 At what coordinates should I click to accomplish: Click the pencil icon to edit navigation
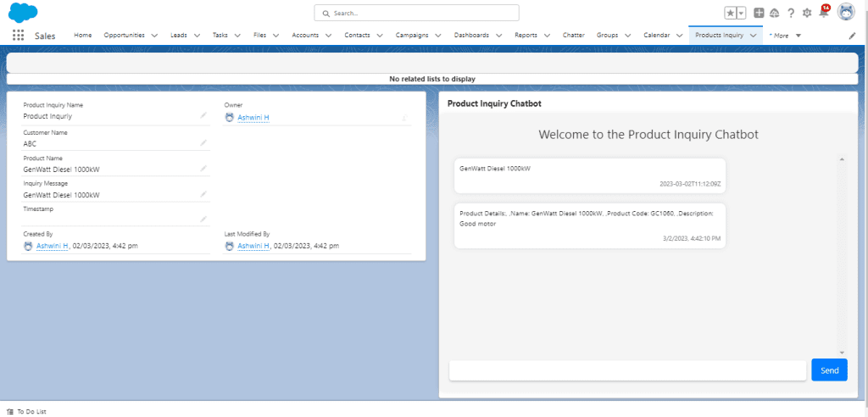pos(853,36)
